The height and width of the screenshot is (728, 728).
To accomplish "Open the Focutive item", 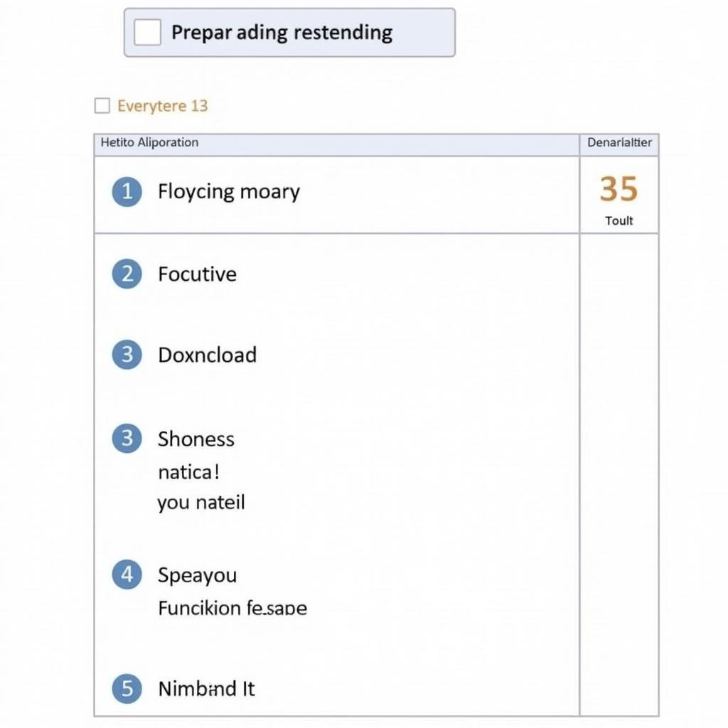I will click(x=198, y=274).
